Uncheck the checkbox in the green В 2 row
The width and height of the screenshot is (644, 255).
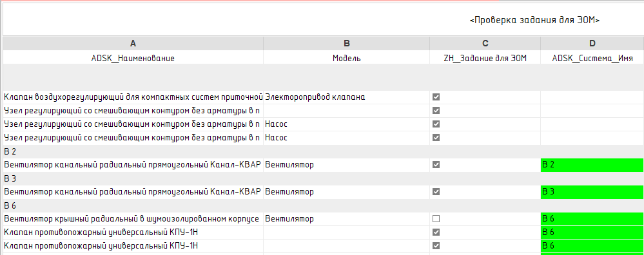pos(436,165)
